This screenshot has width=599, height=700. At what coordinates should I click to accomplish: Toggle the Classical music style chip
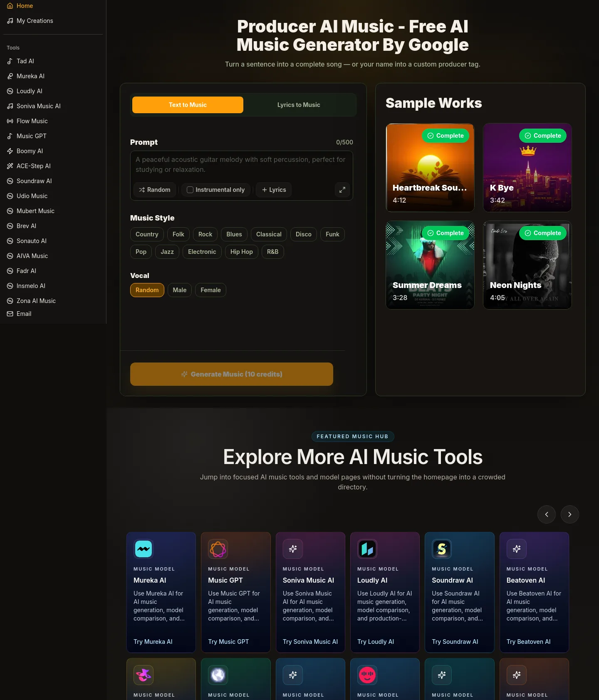(x=269, y=234)
